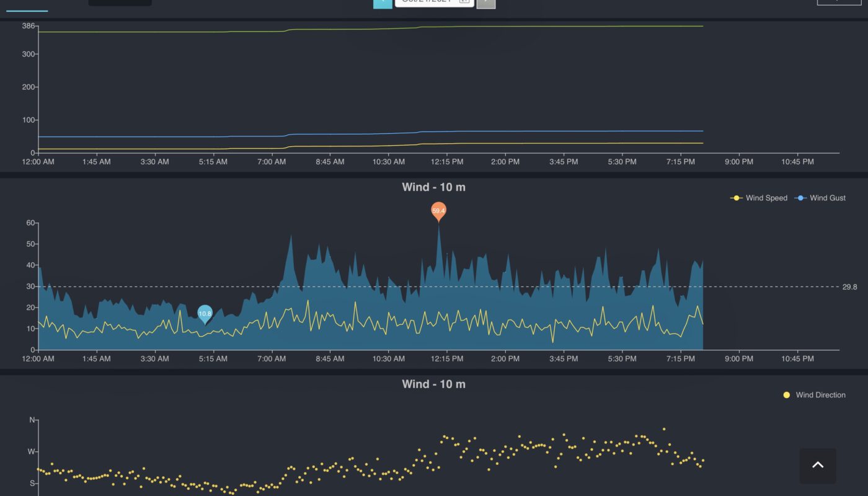Image resolution: width=868 pixels, height=496 pixels.
Task: Click the 29.8 average line label
Action: tap(849, 287)
